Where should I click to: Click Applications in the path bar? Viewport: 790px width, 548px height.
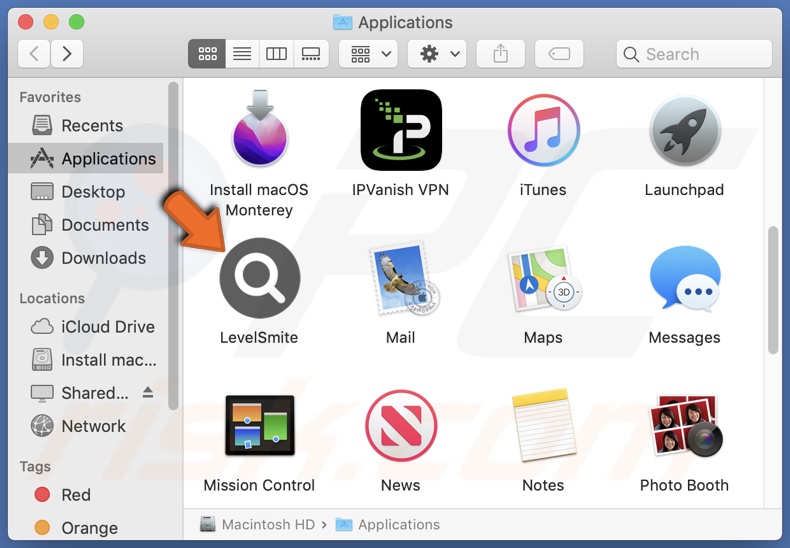click(x=388, y=524)
